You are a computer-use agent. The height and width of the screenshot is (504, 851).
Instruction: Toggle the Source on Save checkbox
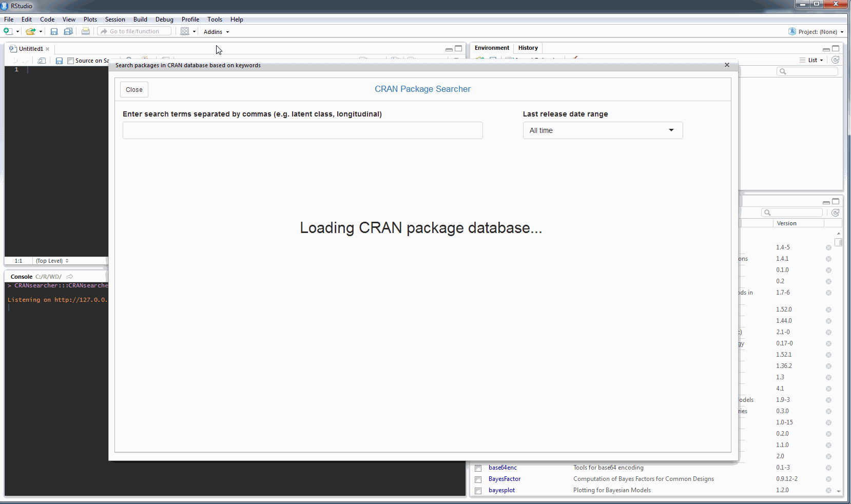point(71,61)
